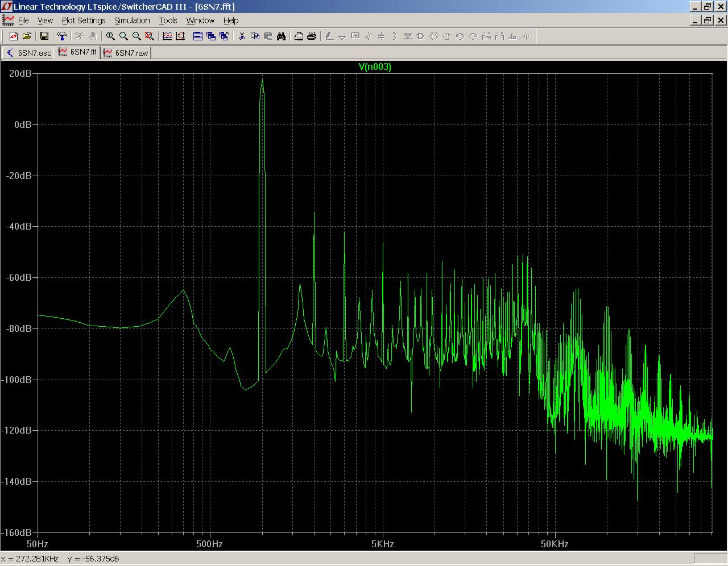Open the Plot Settings menu
The width and height of the screenshot is (728, 566).
[84, 20]
